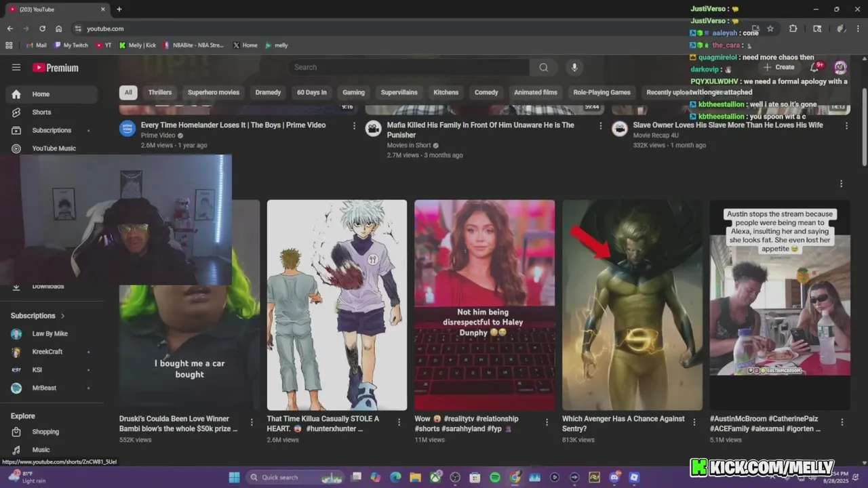Select the Role-Playing Games chip
868x488 pixels.
coord(601,92)
